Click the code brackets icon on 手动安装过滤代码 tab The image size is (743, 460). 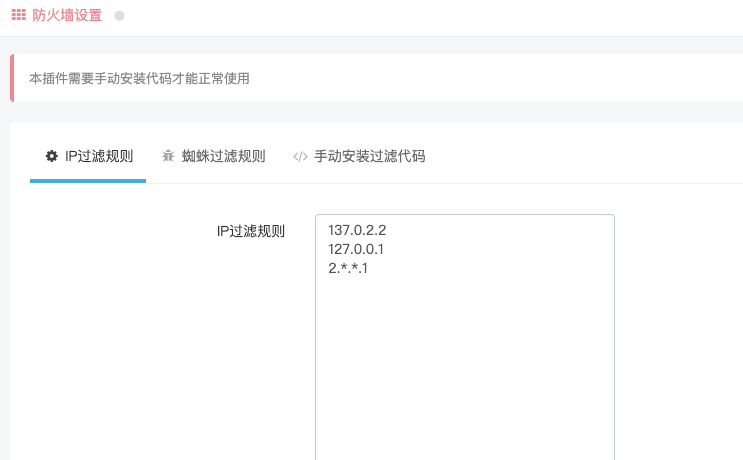click(x=300, y=156)
